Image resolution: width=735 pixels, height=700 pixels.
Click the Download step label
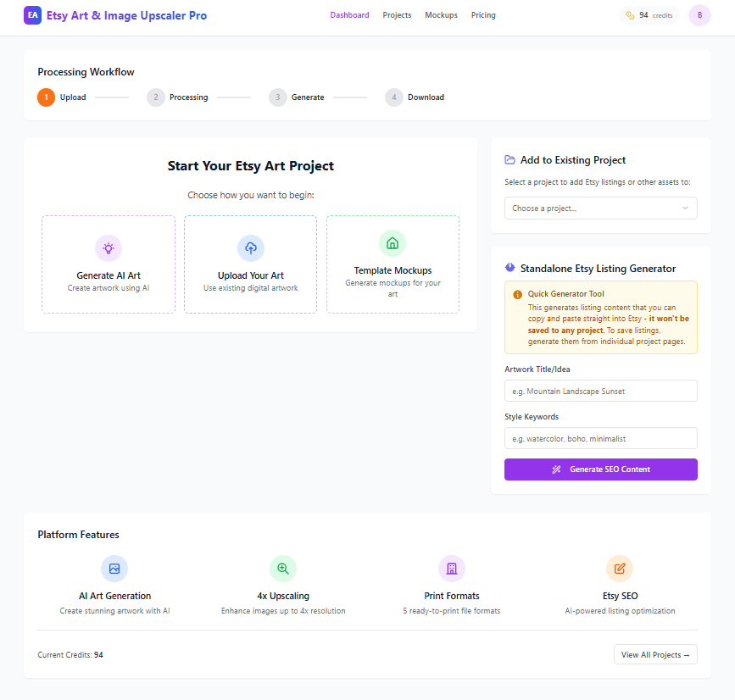[x=426, y=97]
